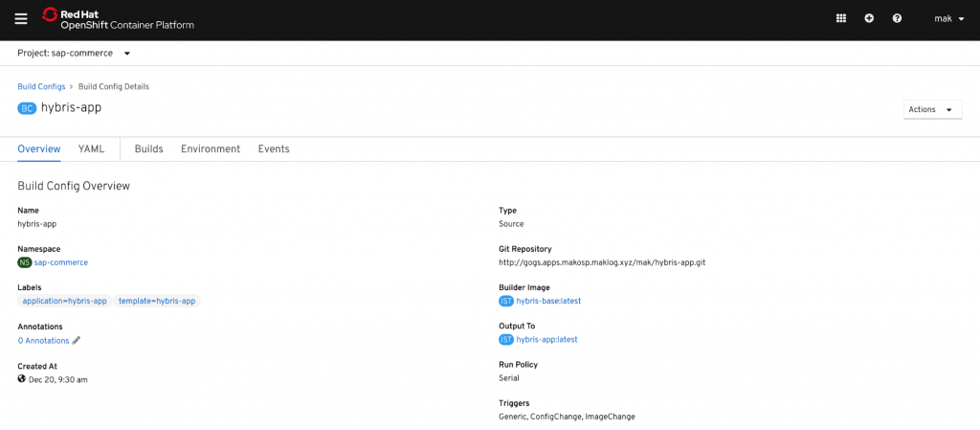Screen dimensions: 980x430
Task: Click the NS namespace badge icon
Action: click(25, 261)
